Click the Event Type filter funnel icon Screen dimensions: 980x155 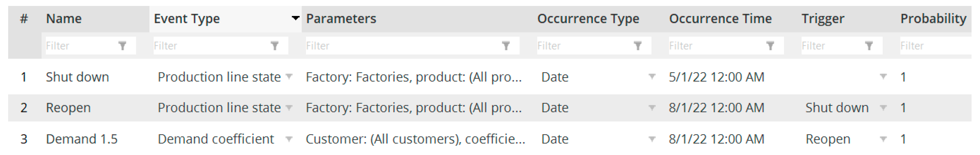[x=274, y=46]
